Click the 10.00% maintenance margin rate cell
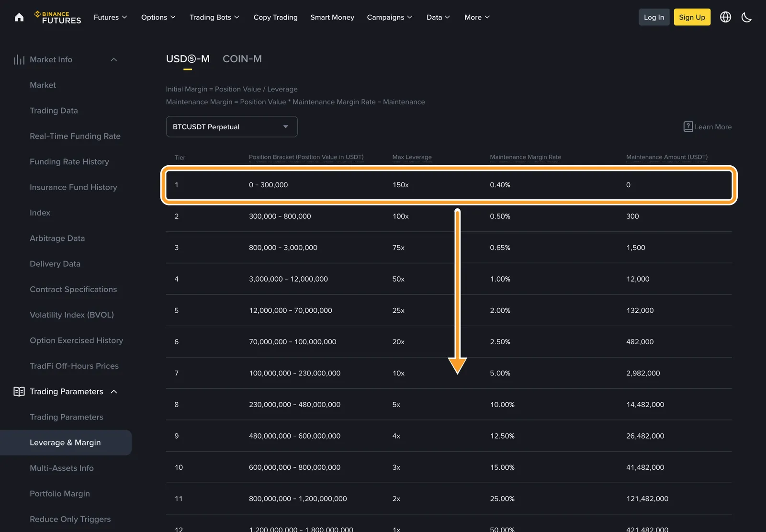 pos(502,405)
